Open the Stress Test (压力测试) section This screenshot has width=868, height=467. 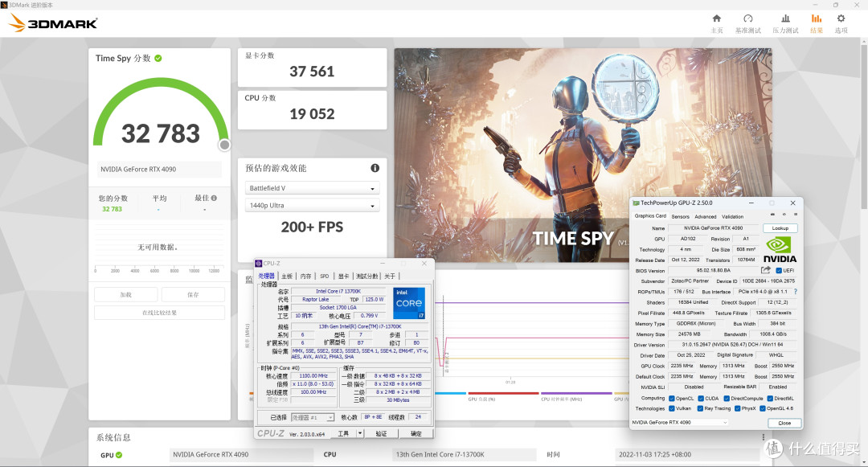(x=785, y=24)
